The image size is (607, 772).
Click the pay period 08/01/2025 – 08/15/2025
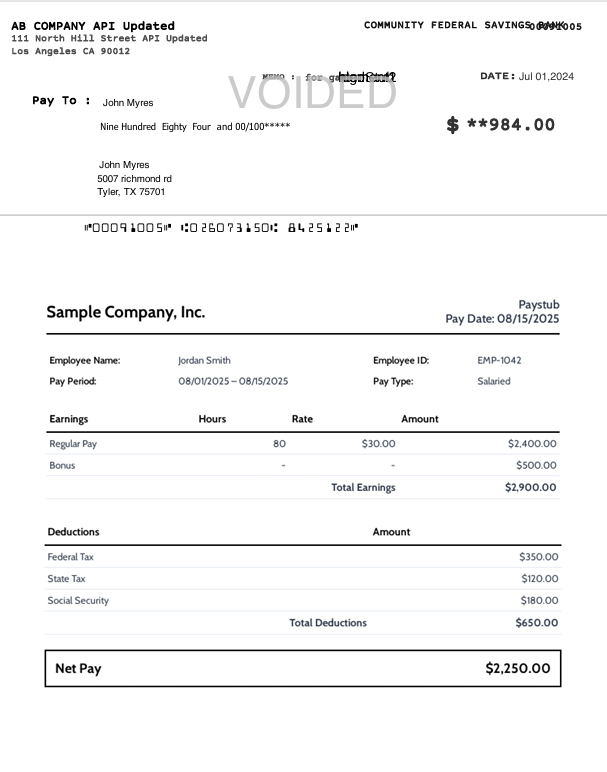[x=233, y=381]
